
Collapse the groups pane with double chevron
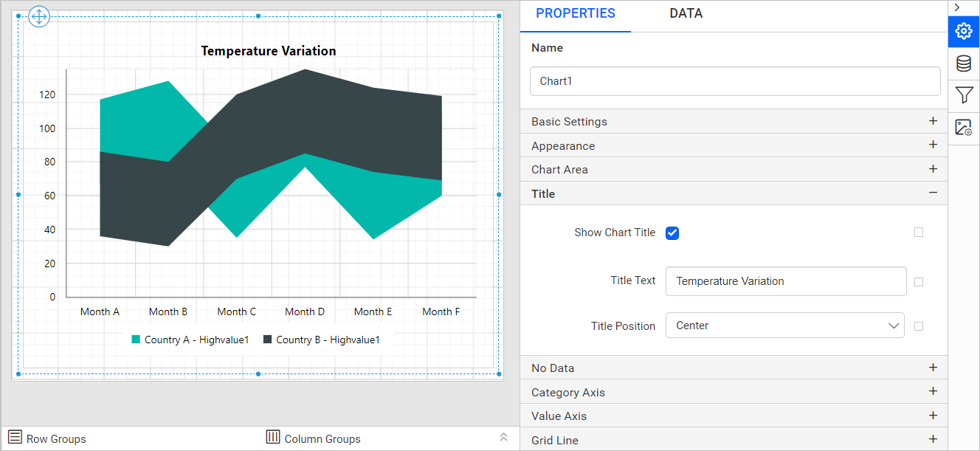pos(503,437)
